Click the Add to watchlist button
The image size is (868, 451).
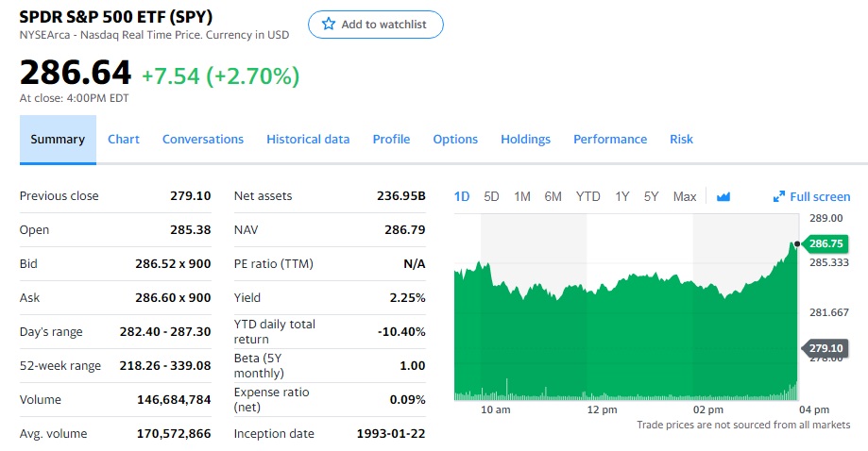[x=376, y=25]
